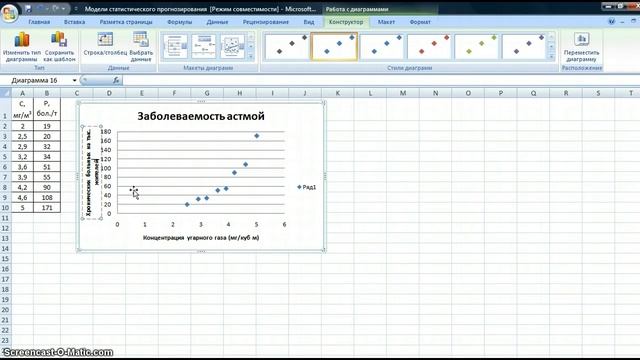Switch to the Формат tab
Image resolution: width=640 pixels, height=360 pixels.
(x=420, y=22)
